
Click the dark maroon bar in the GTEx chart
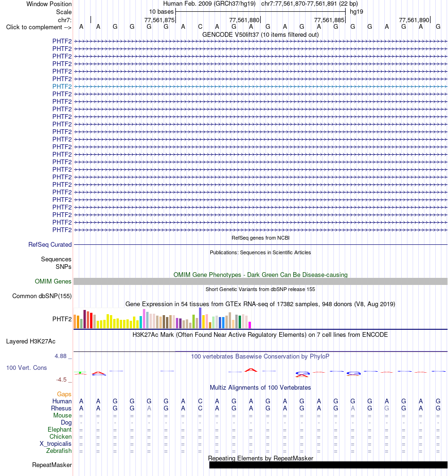pos(85,319)
